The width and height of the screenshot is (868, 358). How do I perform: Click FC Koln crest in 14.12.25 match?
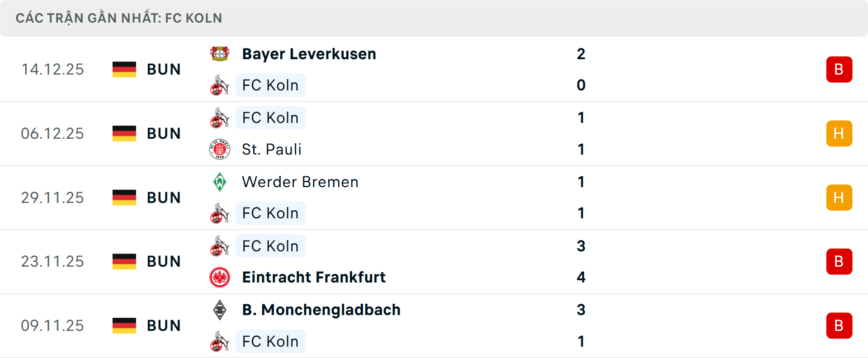(220, 85)
